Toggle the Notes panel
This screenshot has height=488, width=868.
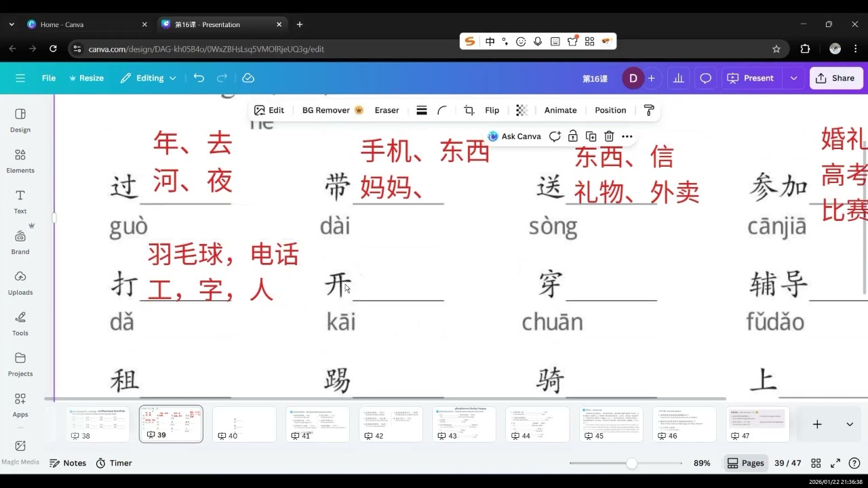[x=68, y=463]
